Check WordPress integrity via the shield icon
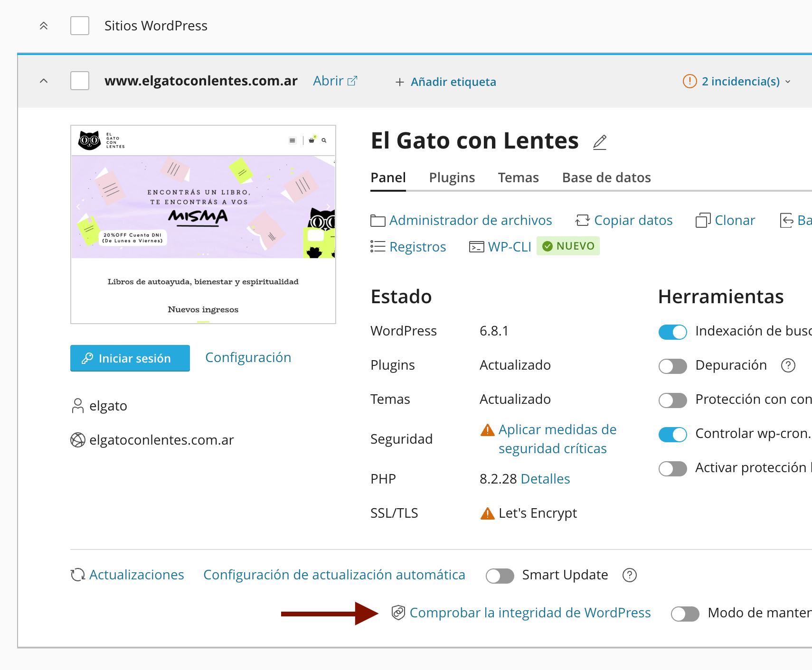 click(x=398, y=613)
